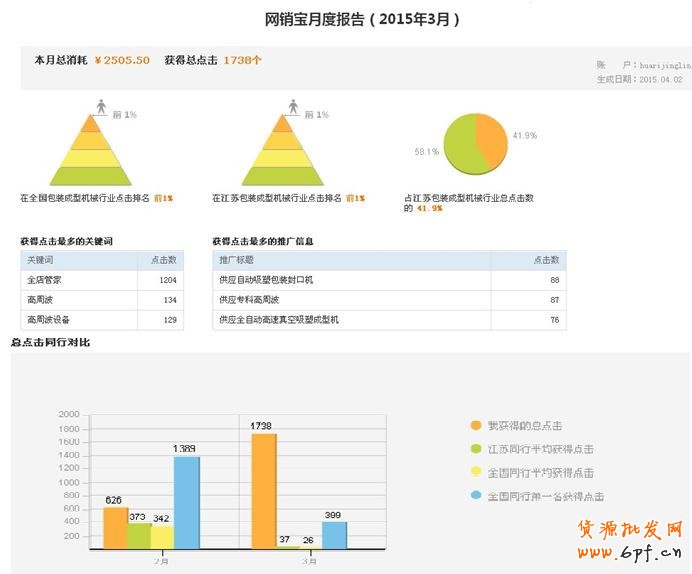
Task: Click the green legend dot for 江苏同行平均获得点击
Action: [477, 449]
